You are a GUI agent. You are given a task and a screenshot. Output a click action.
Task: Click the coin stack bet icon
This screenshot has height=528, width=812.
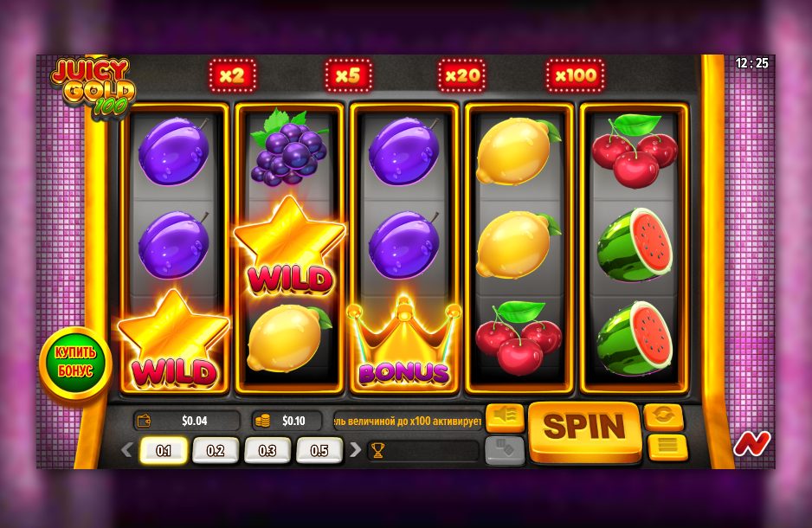263,421
